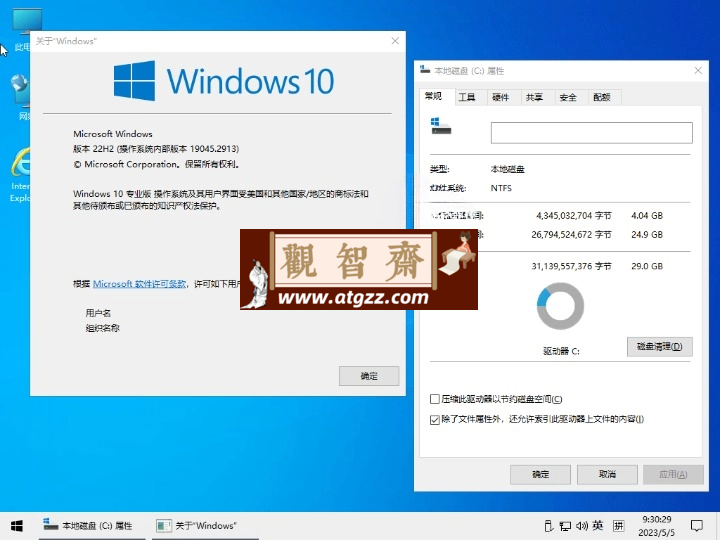Click 取消 in drive Properties dialog

[607, 474]
